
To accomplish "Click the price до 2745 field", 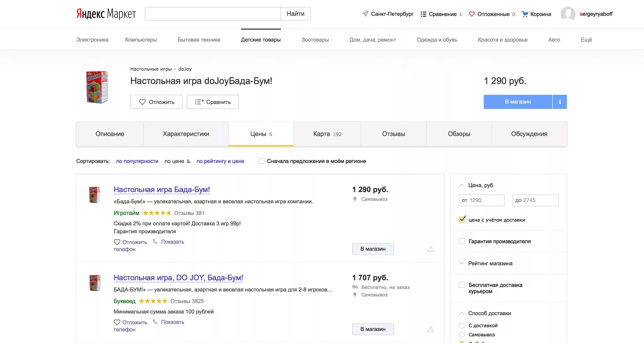I will 536,200.
